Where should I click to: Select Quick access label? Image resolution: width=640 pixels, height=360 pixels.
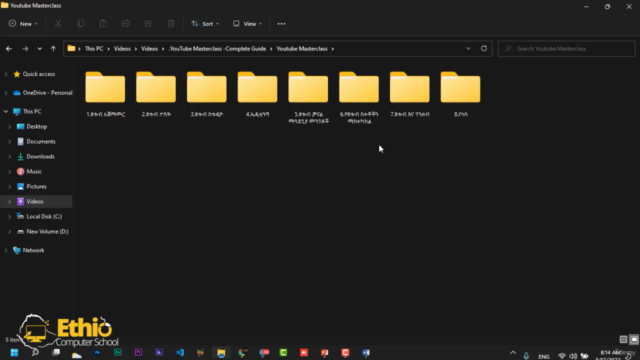click(39, 74)
